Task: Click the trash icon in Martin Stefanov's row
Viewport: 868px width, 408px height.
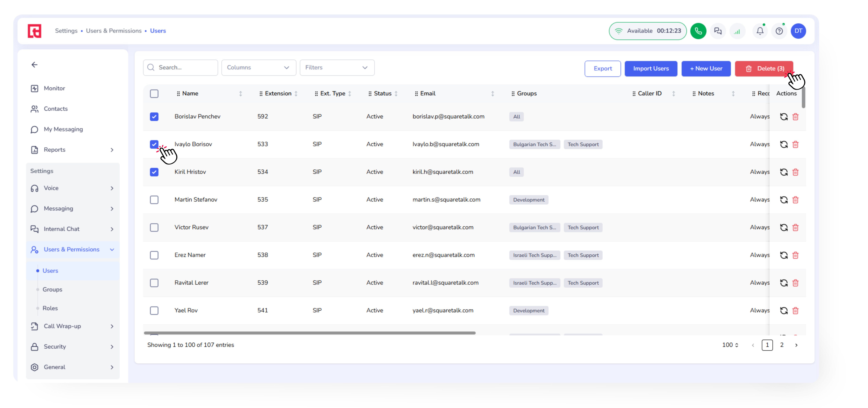Action: pos(796,200)
